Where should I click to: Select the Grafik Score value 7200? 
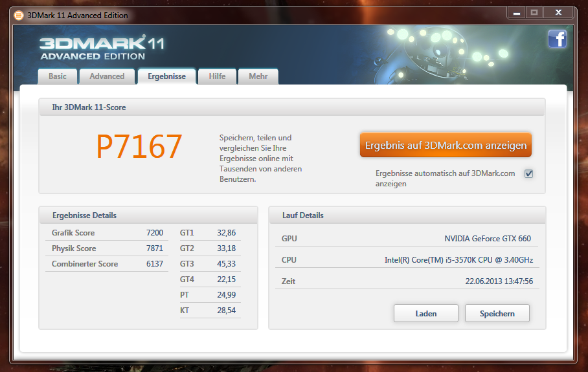(155, 233)
